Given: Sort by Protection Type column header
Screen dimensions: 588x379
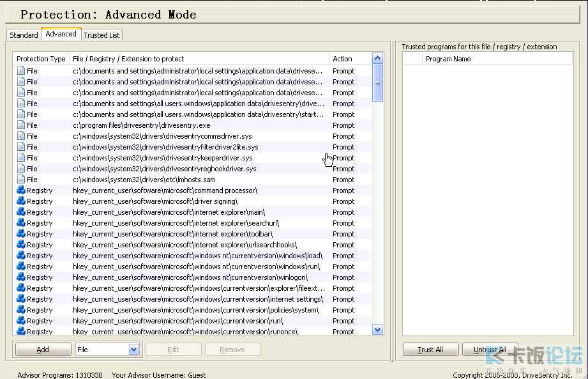Looking at the screenshot, I should [41, 59].
